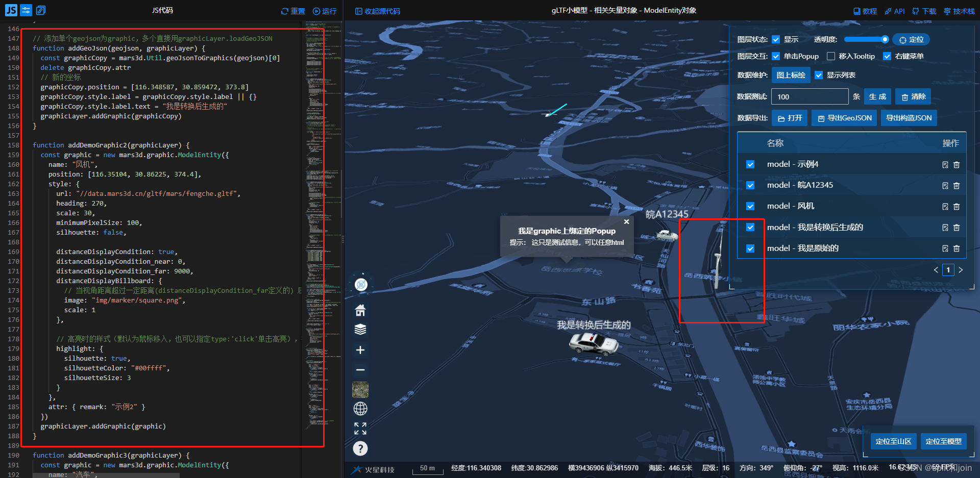980x478 pixels.
Task: Toggle the 单击Popup checkbox
Action: 776,57
